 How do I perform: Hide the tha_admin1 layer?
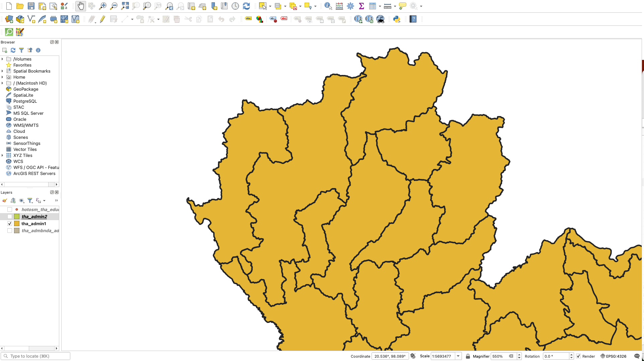[10, 224]
